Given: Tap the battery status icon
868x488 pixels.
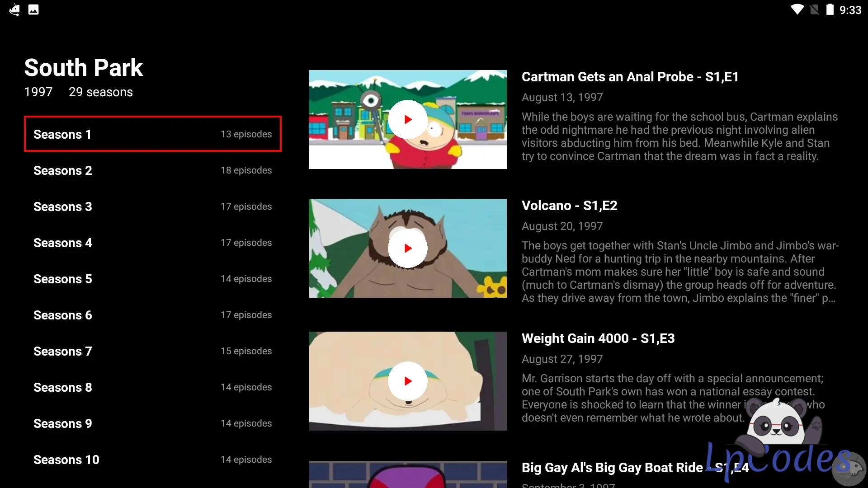Looking at the screenshot, I should [830, 9].
